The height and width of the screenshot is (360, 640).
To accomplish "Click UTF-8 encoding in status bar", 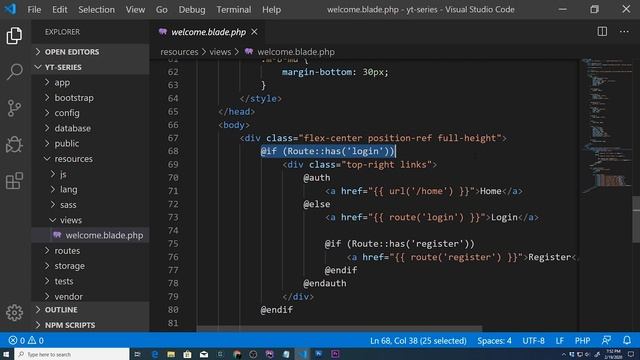I will (533, 340).
